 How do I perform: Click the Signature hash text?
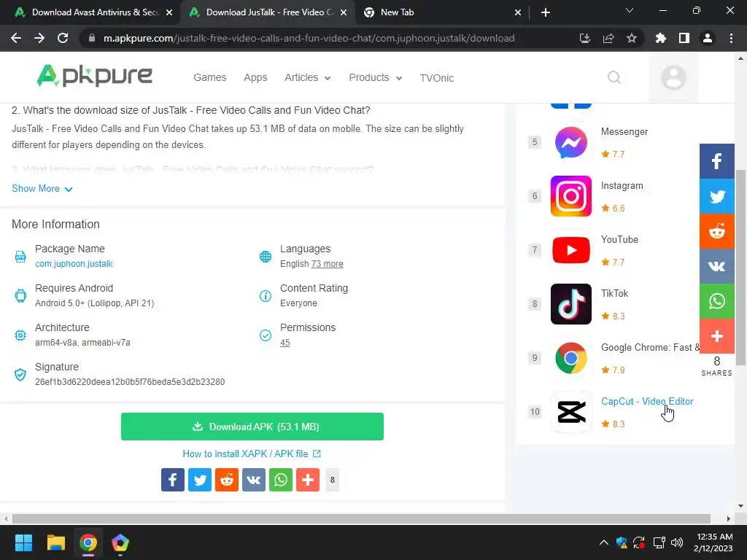pos(130,382)
